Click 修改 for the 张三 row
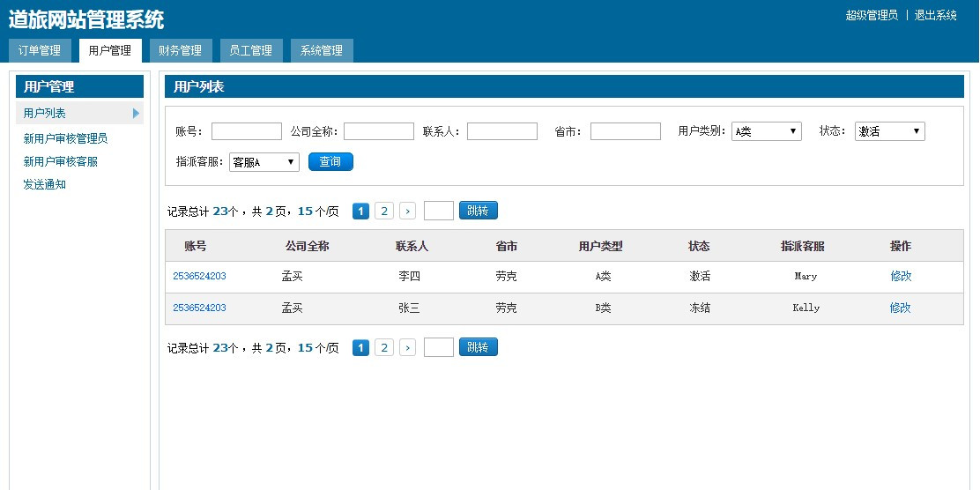 pos(900,308)
